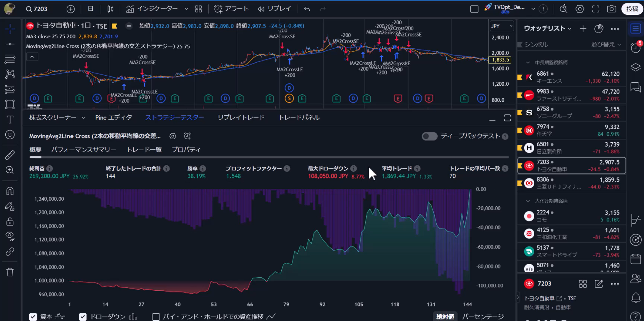Click the 投稿 publish button

click(632, 9)
